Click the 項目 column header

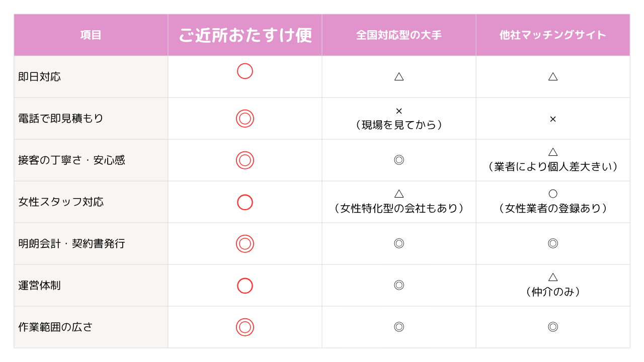pyautogui.click(x=91, y=35)
